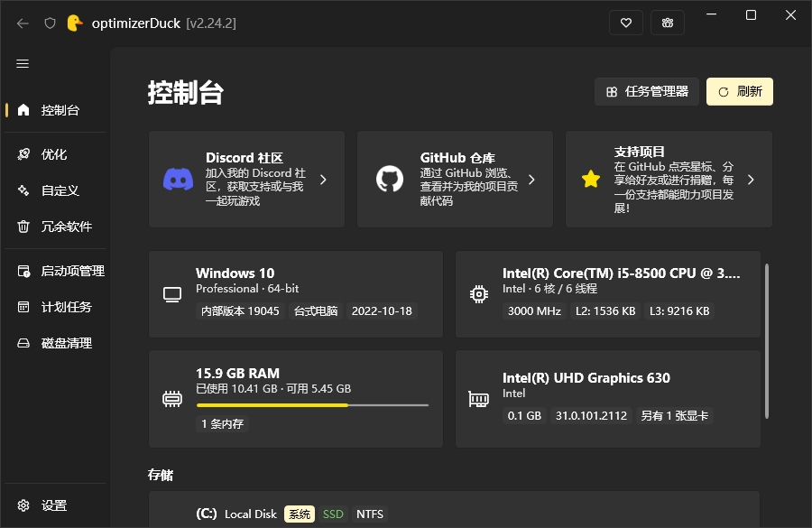This screenshot has height=528, width=812.
Task: Open the 磁盘清理 navigation item
Action: [x=55, y=343]
